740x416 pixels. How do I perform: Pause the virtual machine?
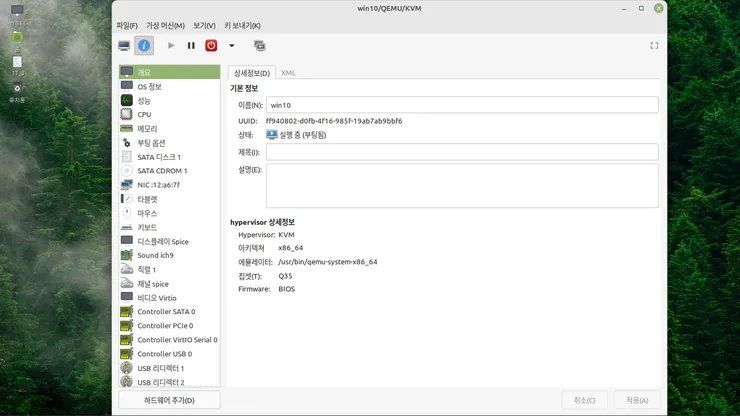(191, 46)
